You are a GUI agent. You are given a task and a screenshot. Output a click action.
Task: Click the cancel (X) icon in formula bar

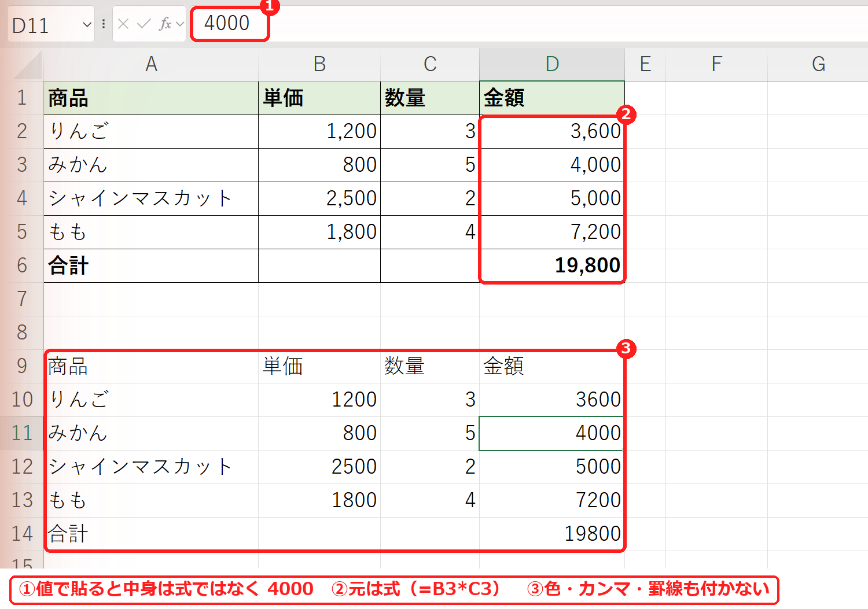click(x=123, y=24)
